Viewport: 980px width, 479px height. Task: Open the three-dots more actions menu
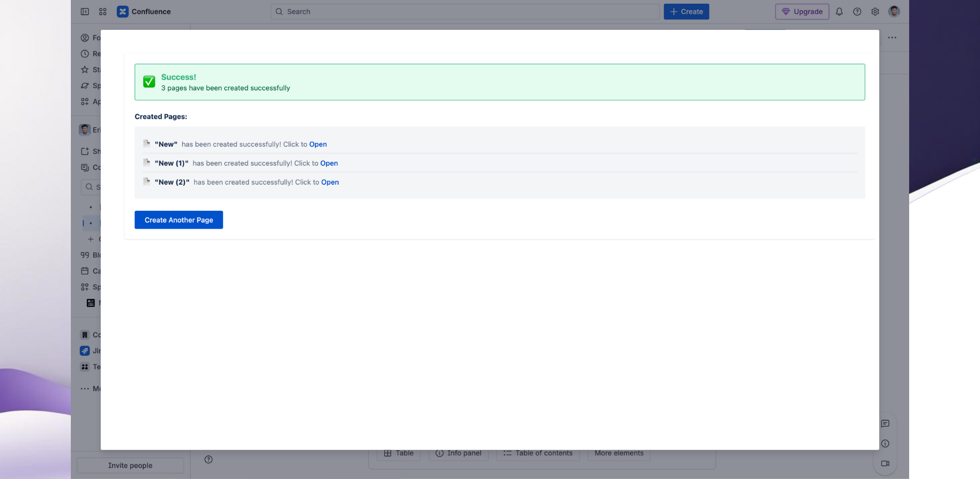point(892,37)
